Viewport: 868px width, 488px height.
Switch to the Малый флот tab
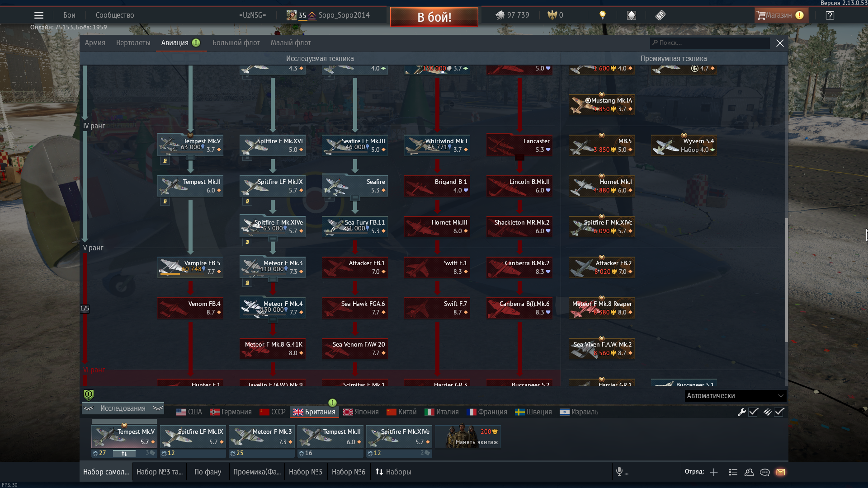pyautogui.click(x=291, y=43)
